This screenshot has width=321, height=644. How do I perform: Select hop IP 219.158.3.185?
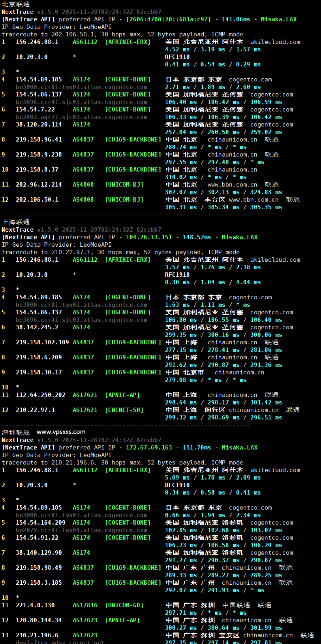(39, 583)
